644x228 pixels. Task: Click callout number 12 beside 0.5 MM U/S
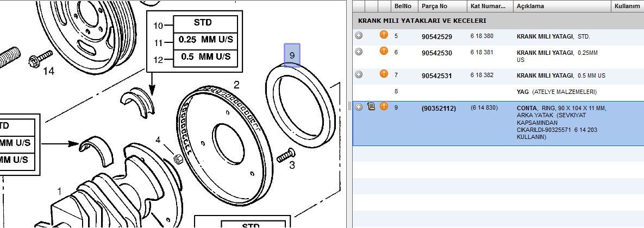(x=158, y=60)
